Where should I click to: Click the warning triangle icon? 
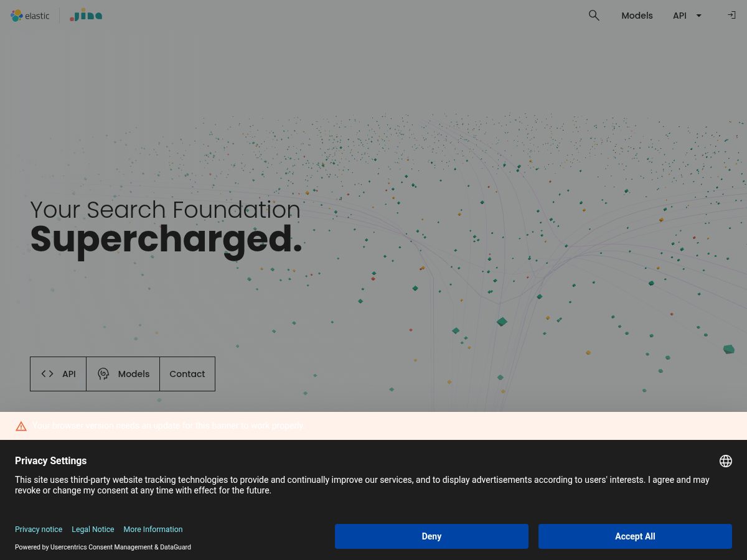coord(21,426)
